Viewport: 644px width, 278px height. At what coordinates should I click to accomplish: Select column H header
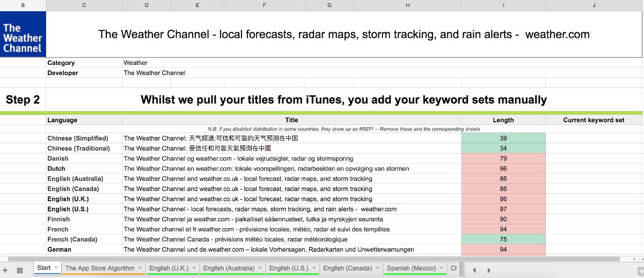(x=407, y=5)
